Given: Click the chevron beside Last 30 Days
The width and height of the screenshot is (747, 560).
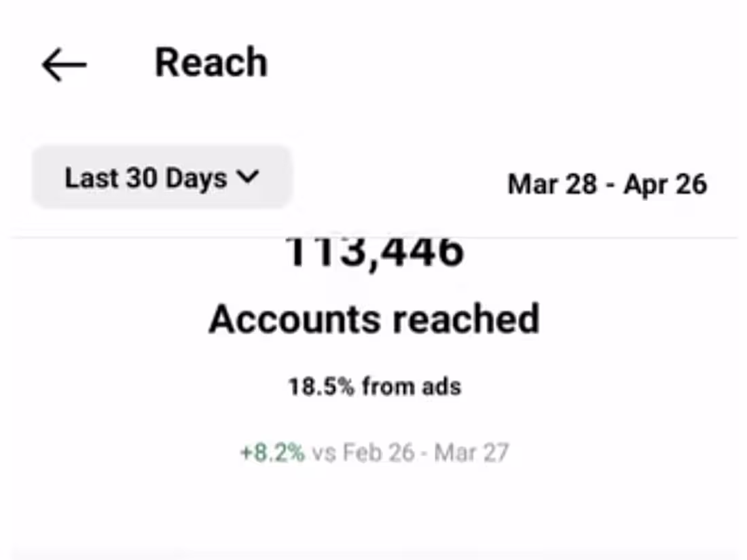Looking at the screenshot, I should point(248,177).
